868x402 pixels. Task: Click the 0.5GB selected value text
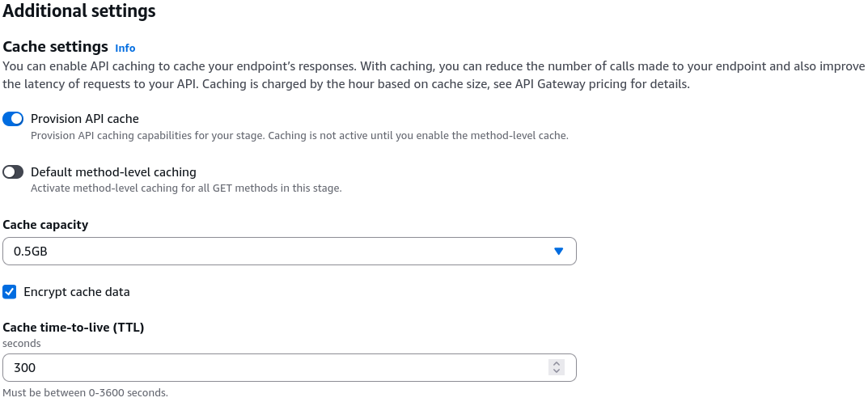31,252
